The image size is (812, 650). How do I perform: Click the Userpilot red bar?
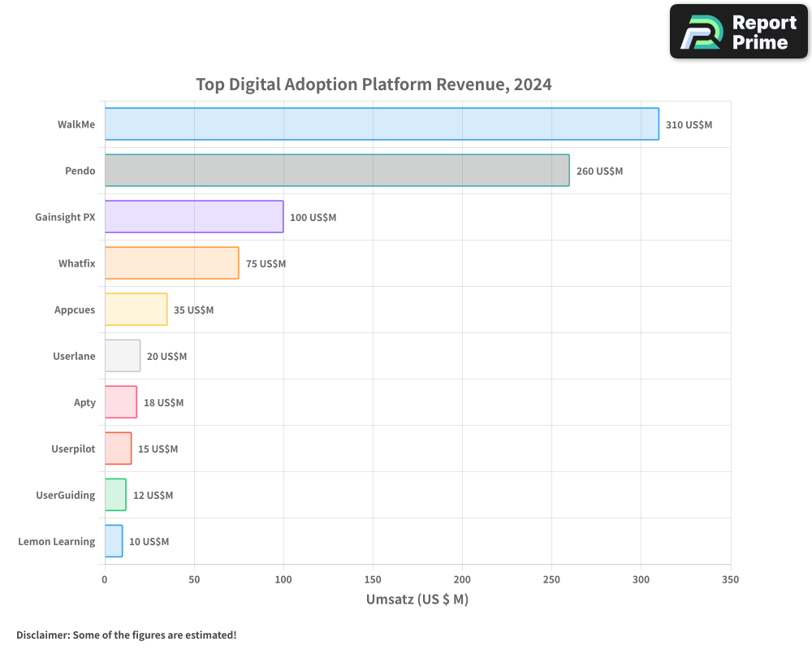tap(118, 448)
